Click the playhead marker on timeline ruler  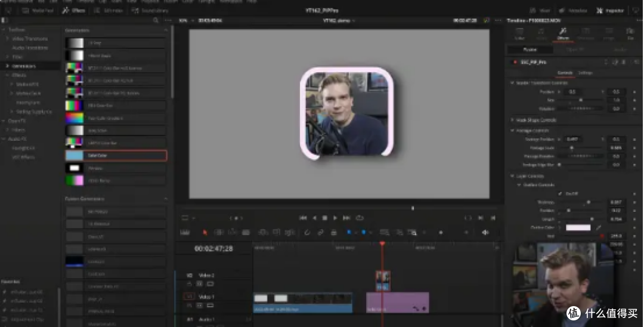(x=382, y=243)
